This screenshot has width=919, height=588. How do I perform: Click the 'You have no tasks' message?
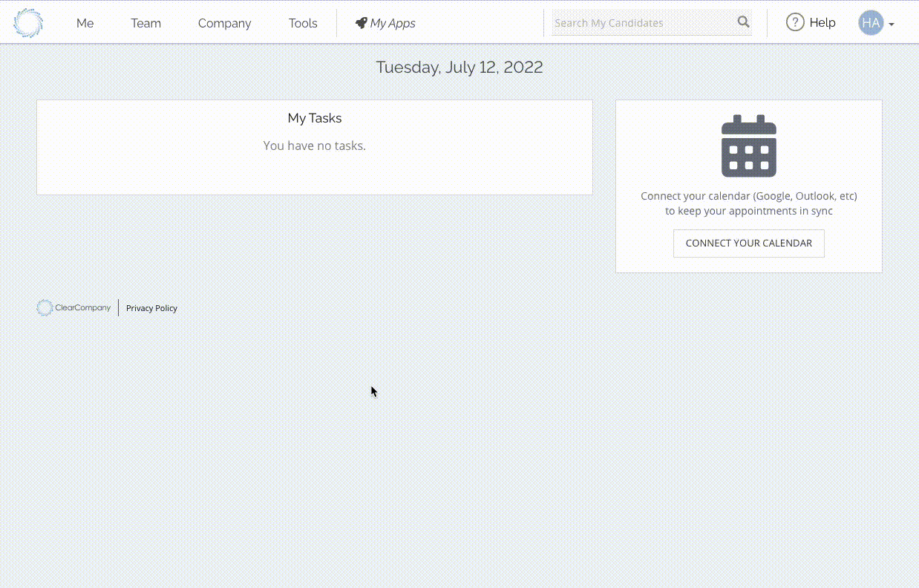tap(315, 146)
